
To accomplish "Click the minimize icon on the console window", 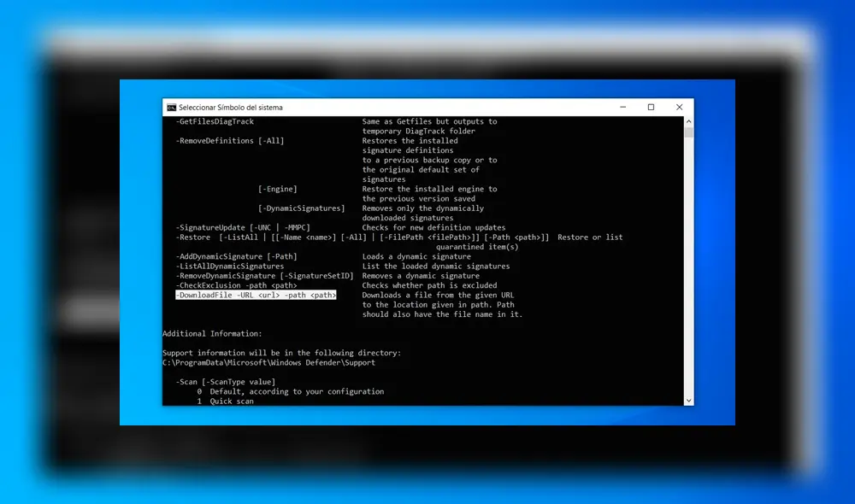I will click(x=622, y=107).
